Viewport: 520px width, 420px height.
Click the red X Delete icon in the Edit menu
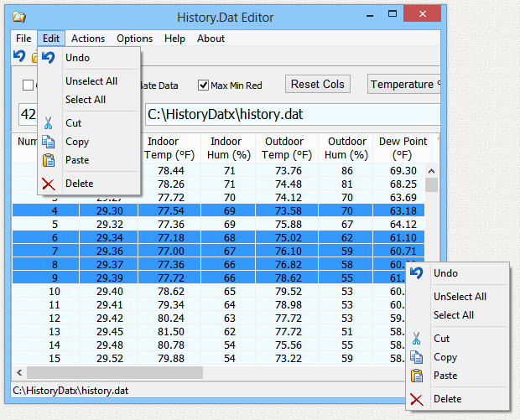[49, 184]
